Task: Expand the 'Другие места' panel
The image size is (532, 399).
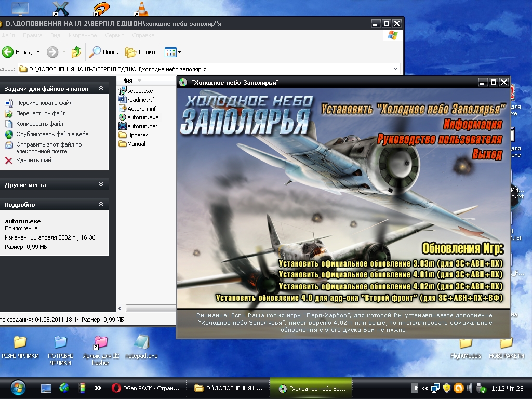Action: 101,184
